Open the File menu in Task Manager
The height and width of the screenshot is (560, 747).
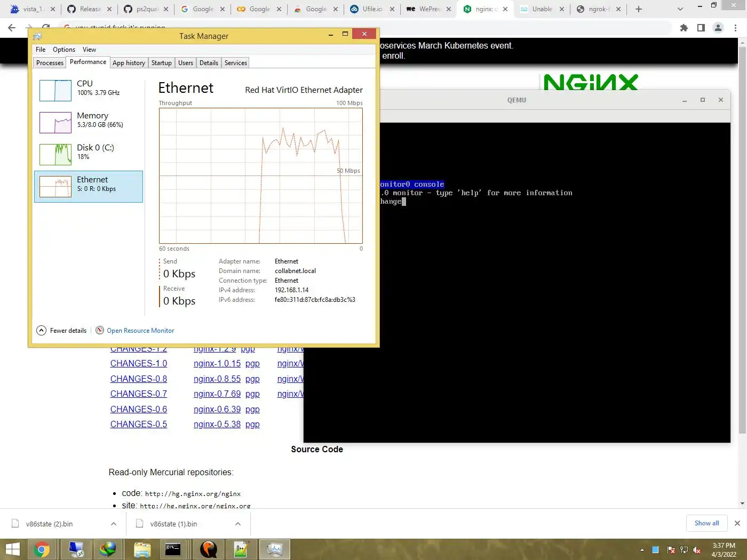click(x=41, y=50)
